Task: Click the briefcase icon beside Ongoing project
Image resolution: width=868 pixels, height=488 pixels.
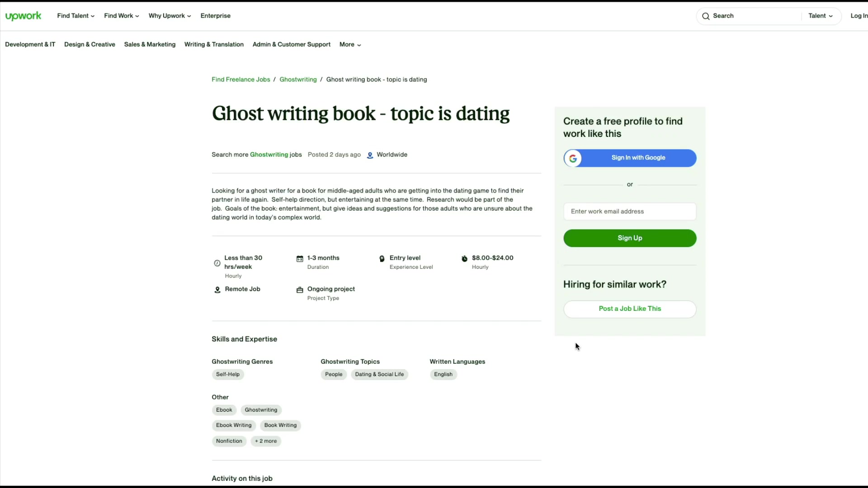Action: pos(300,290)
